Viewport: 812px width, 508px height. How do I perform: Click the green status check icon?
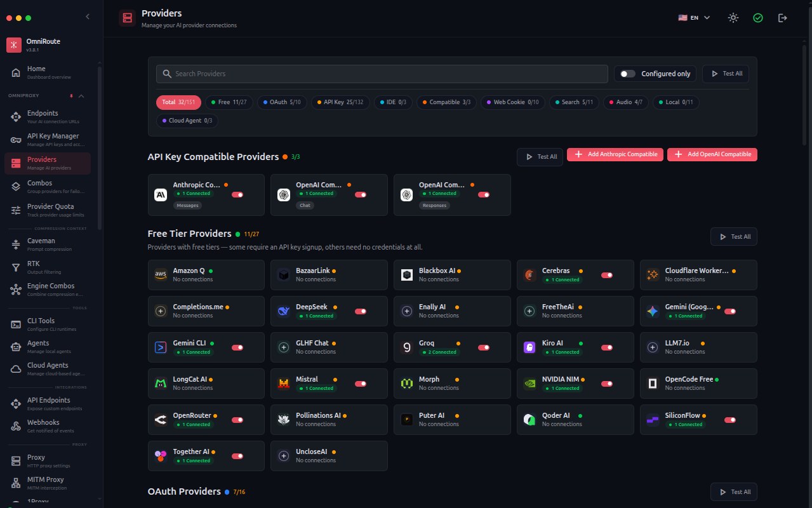click(x=758, y=18)
